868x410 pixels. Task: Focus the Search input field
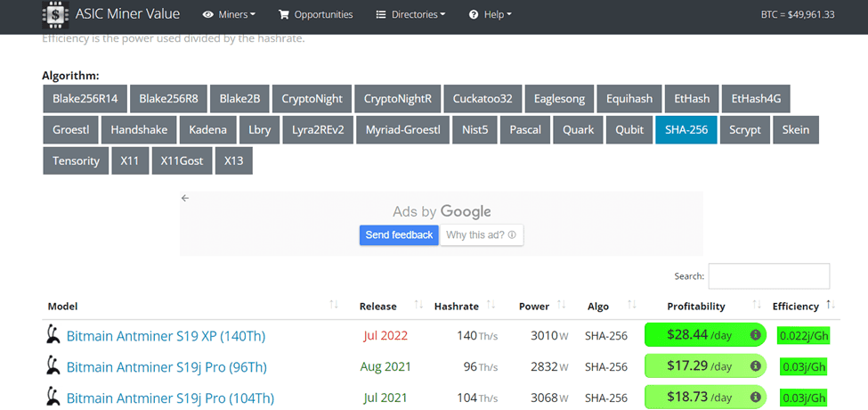(769, 276)
